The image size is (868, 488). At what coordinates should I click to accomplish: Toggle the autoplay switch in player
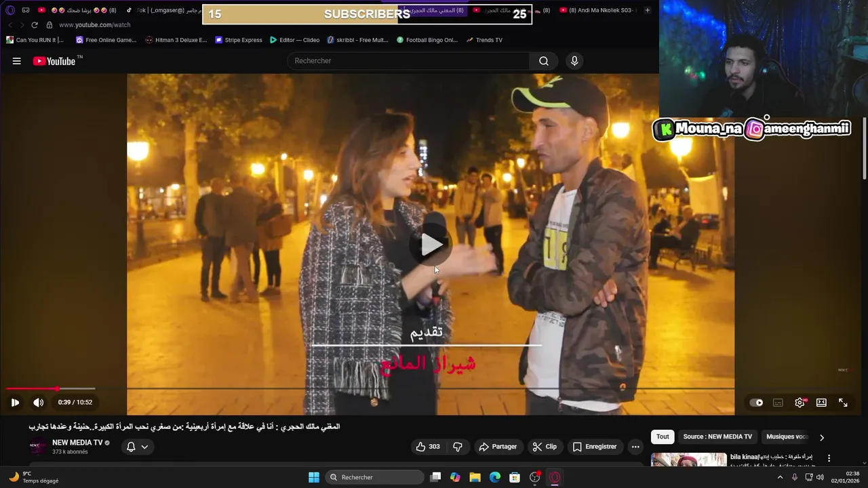[x=756, y=403]
